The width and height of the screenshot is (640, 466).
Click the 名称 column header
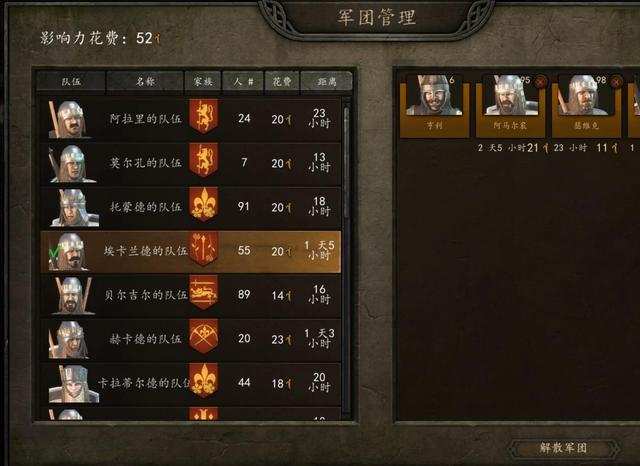(145, 82)
